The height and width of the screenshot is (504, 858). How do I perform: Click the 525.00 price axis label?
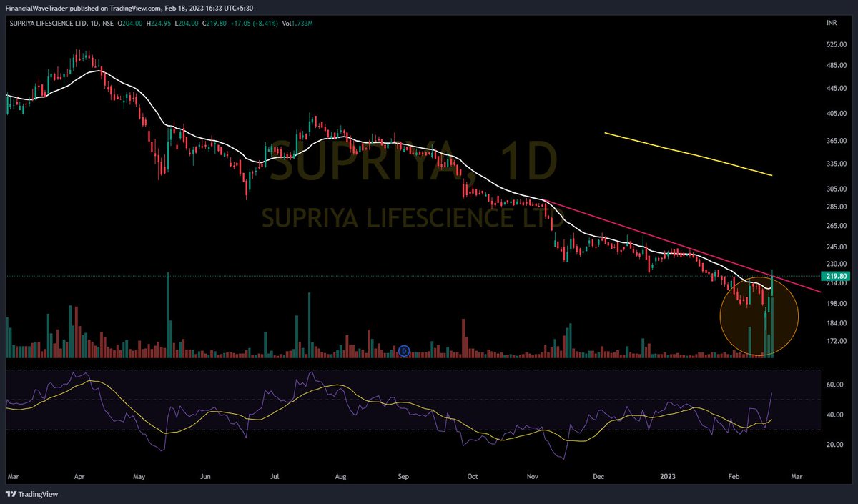point(836,44)
